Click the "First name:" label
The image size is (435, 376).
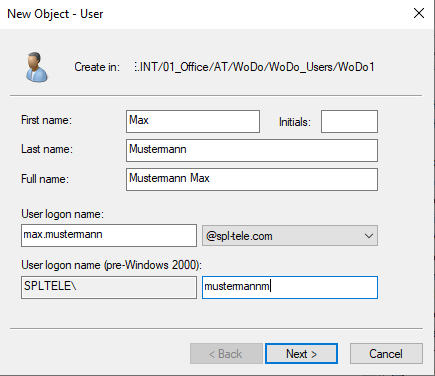coord(46,120)
